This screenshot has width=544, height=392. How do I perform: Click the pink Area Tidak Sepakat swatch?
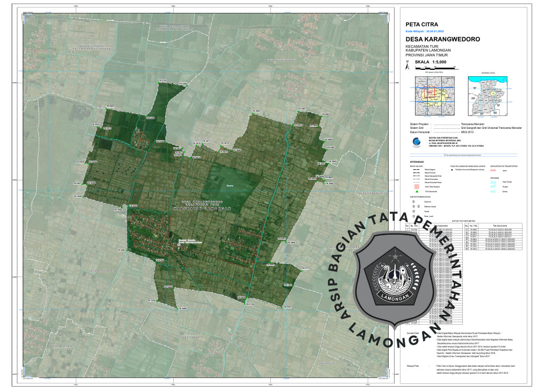pos(417,186)
